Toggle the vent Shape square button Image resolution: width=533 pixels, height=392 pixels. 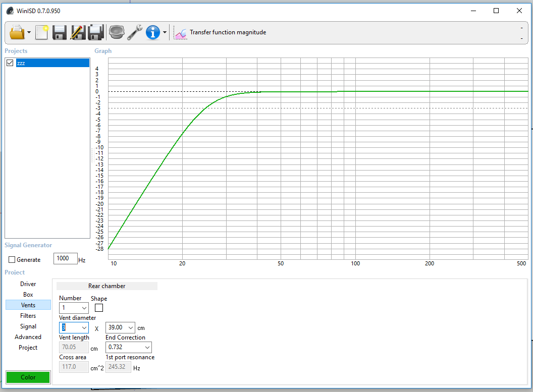[99, 308]
